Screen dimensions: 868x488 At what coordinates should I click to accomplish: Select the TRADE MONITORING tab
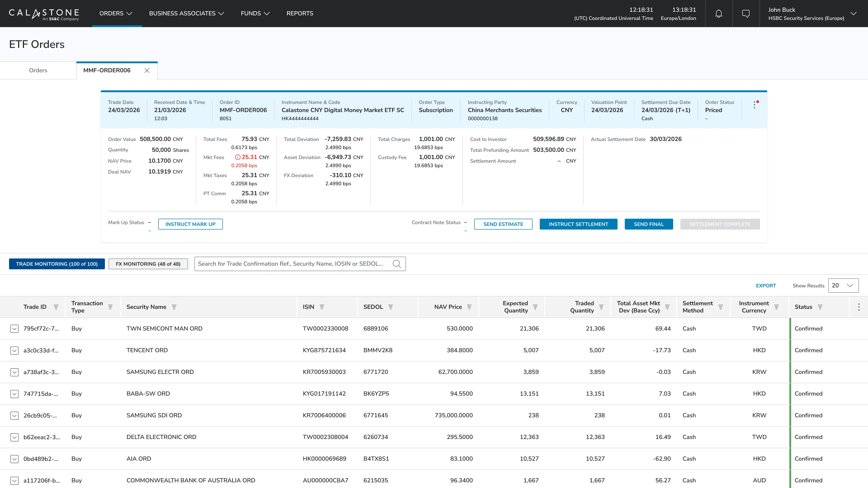click(x=57, y=264)
